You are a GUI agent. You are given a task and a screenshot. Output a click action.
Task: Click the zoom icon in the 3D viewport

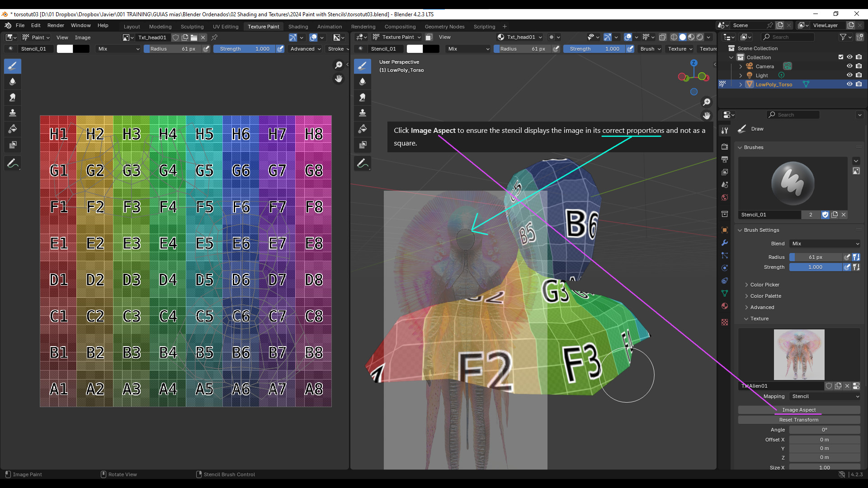707,102
